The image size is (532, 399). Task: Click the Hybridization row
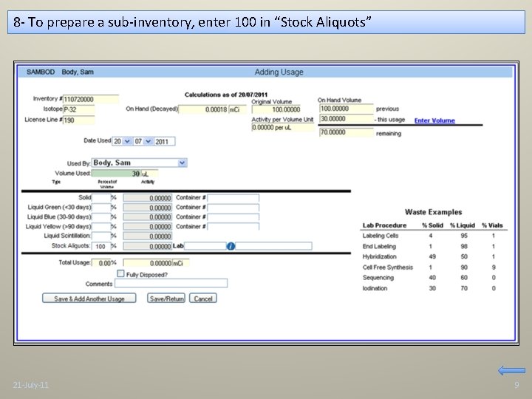click(433, 256)
